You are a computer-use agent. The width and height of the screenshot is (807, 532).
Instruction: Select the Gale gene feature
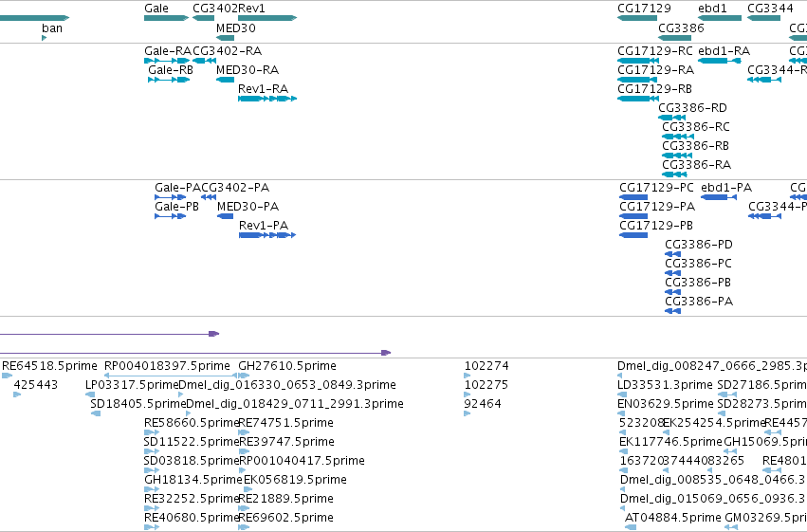click(x=166, y=18)
